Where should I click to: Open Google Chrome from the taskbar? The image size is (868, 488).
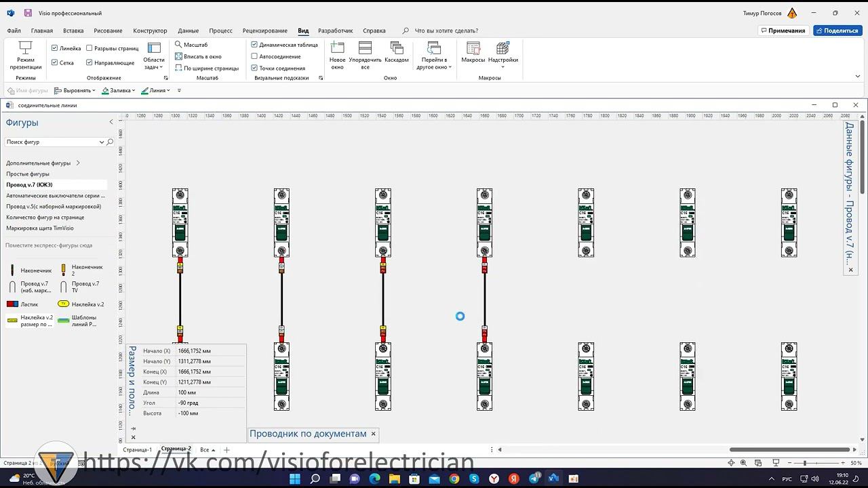[x=454, y=479]
